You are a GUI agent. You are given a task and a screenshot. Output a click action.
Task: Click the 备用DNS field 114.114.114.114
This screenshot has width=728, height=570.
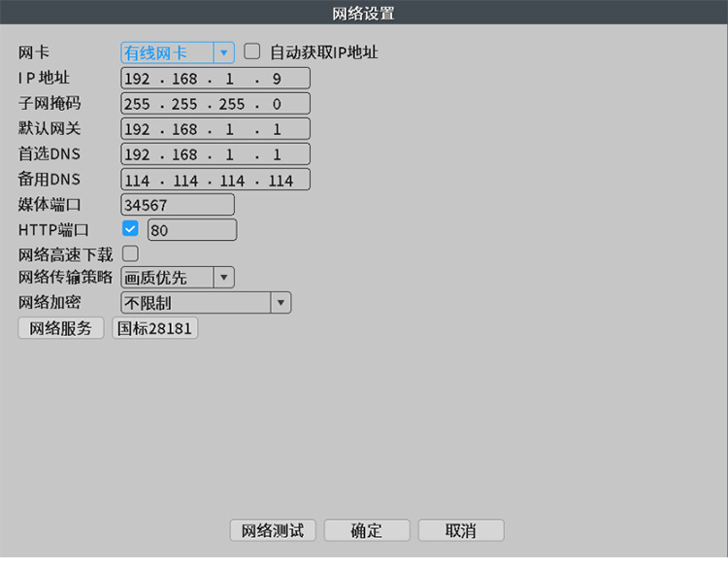click(x=215, y=180)
